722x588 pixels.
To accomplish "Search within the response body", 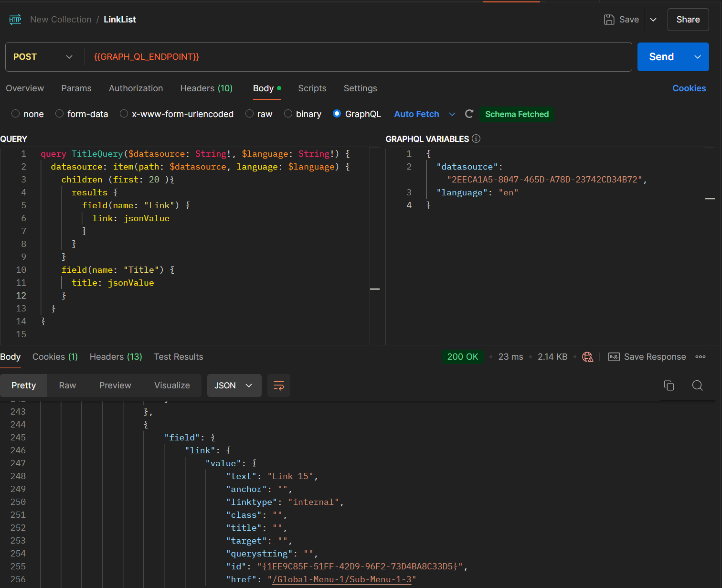I will 697,385.
